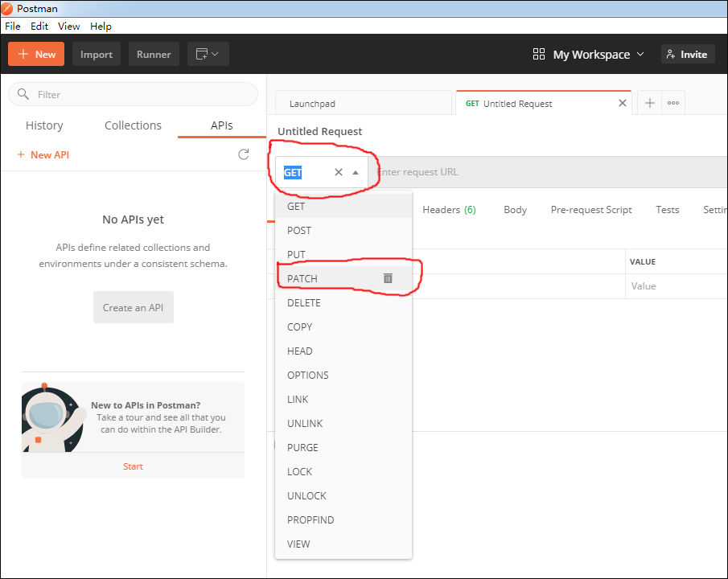The width and height of the screenshot is (728, 579).
Task: Open new window dropdown icon
Action: [x=208, y=54]
